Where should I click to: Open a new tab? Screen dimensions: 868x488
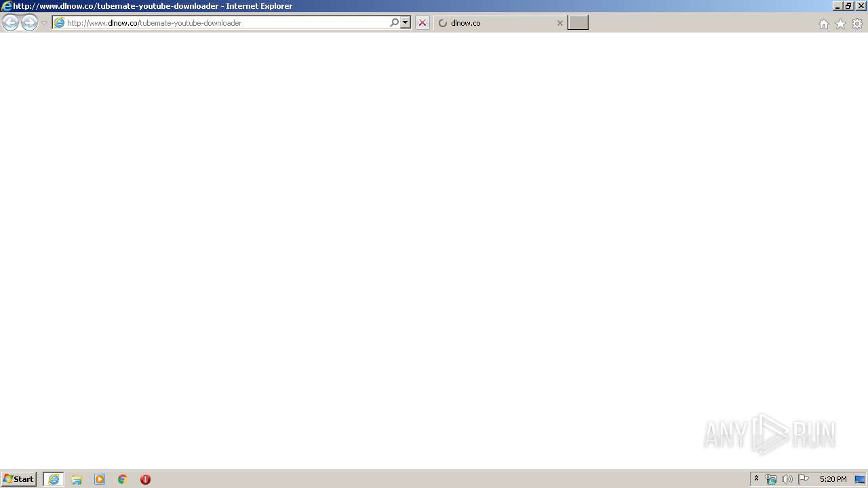(578, 23)
